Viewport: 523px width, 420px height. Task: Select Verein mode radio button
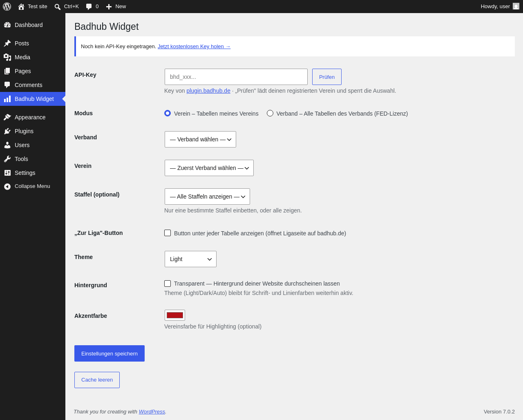pos(168,113)
